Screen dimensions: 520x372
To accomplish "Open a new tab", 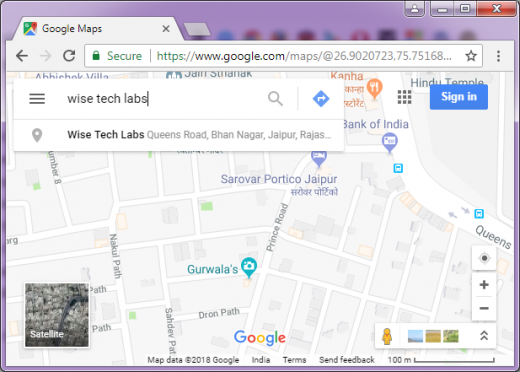I will click(x=197, y=29).
